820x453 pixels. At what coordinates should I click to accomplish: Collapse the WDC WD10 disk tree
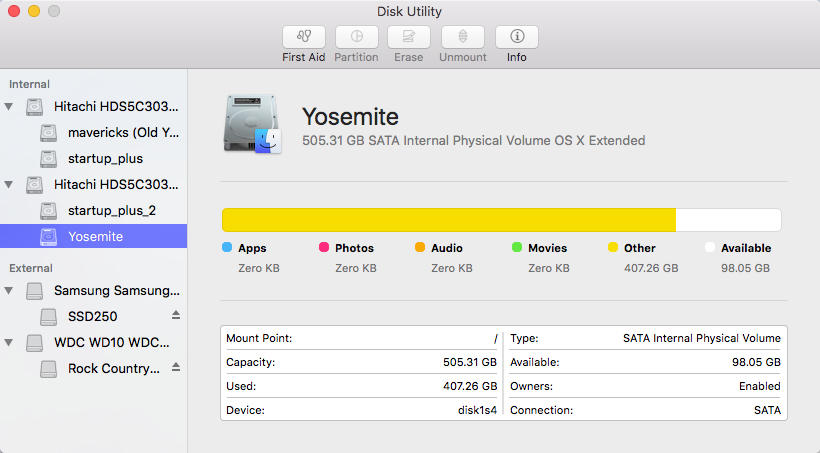9,343
